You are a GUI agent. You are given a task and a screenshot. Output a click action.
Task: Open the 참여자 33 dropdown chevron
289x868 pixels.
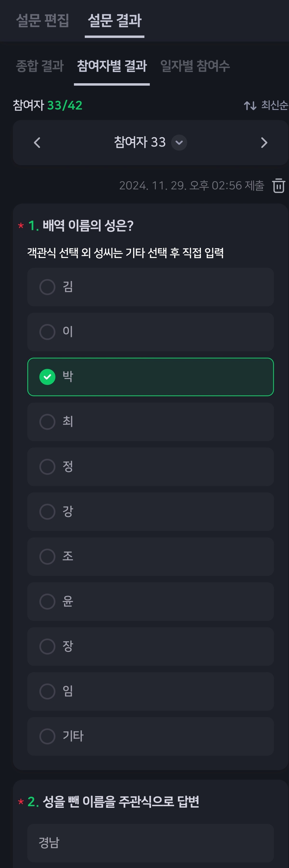tap(179, 142)
